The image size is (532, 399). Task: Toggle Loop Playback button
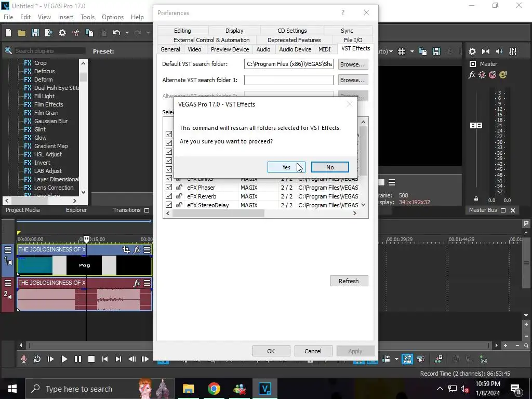click(37, 359)
